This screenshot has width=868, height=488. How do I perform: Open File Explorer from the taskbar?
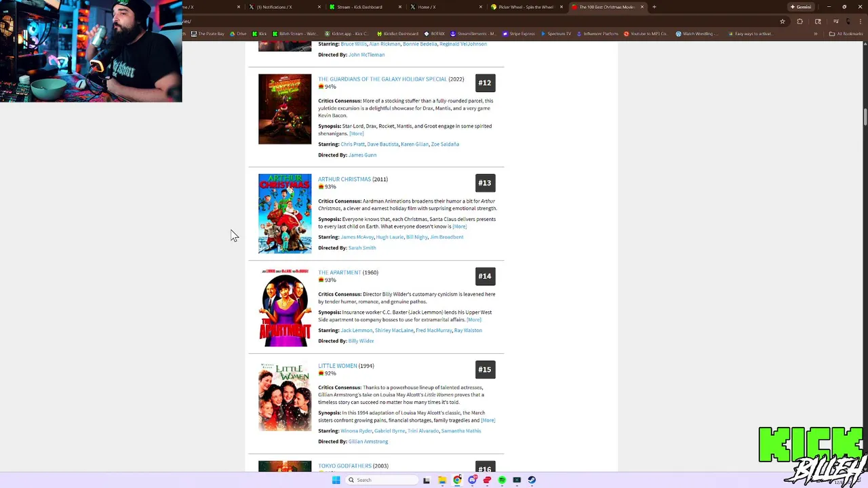point(442,480)
